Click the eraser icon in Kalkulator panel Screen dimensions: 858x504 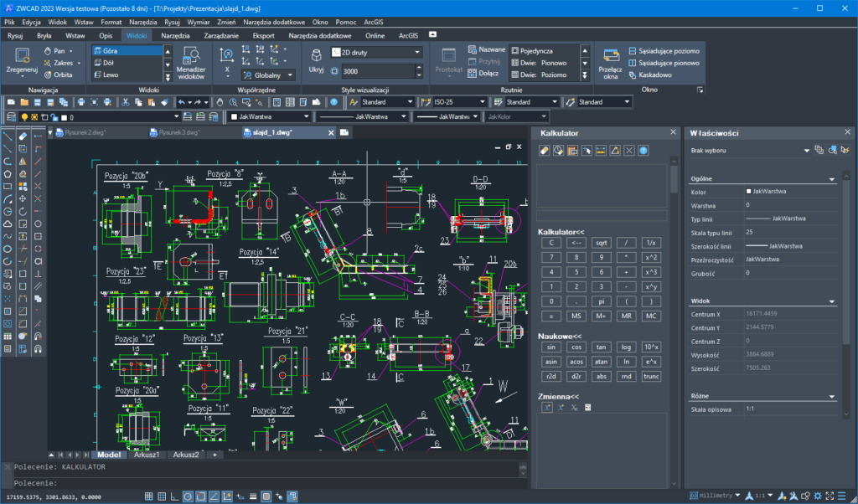545,150
